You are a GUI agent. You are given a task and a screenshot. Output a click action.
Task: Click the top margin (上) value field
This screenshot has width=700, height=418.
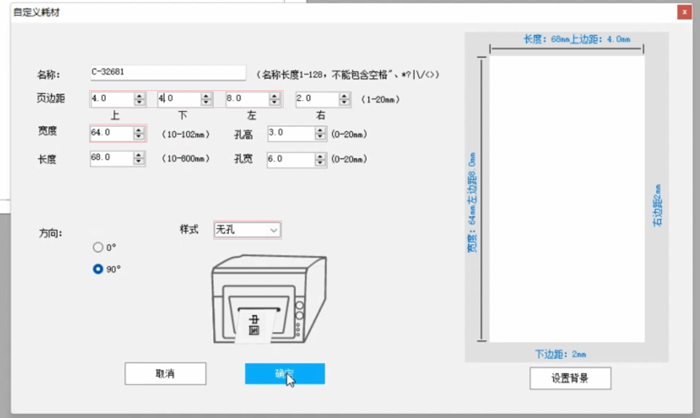click(x=112, y=99)
